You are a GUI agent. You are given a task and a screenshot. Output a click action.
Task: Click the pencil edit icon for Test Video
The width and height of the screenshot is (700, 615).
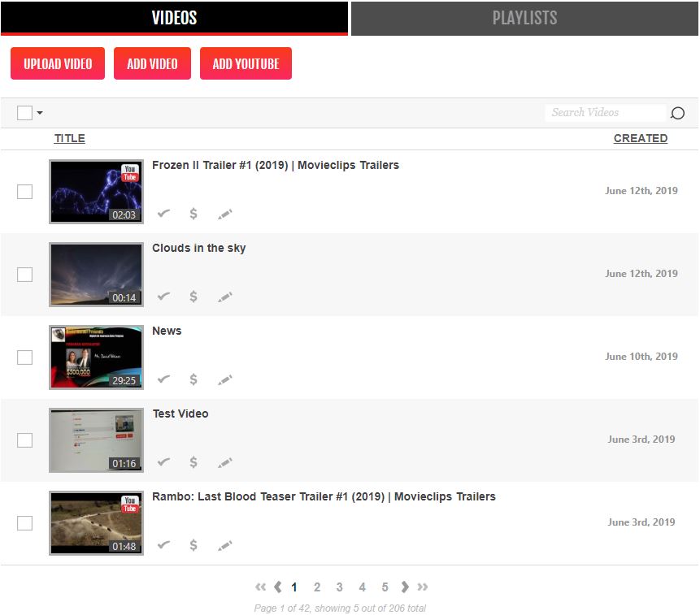click(225, 463)
